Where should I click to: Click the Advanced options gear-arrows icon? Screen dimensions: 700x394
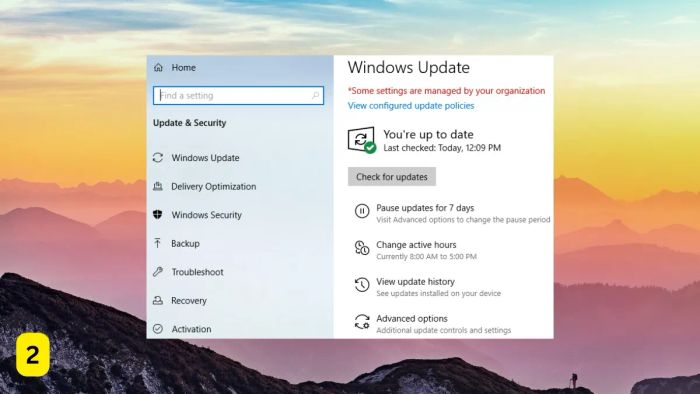pyautogui.click(x=362, y=322)
